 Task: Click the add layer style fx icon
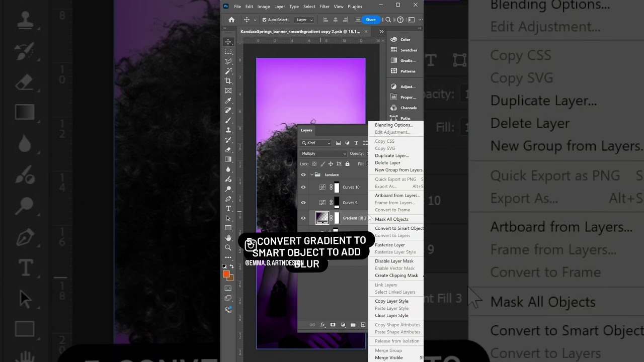pyautogui.click(x=323, y=325)
